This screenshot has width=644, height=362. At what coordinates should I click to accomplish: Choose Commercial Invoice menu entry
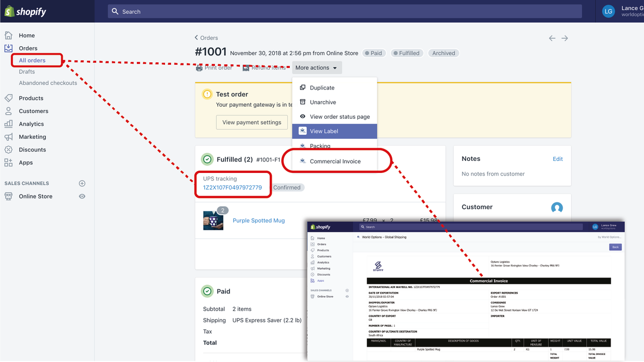335,161
